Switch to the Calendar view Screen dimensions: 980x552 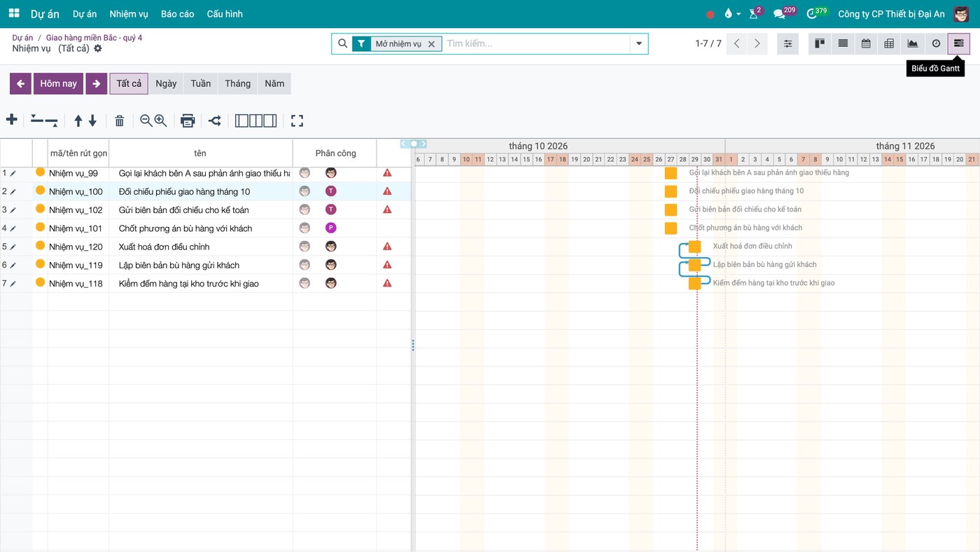click(866, 43)
